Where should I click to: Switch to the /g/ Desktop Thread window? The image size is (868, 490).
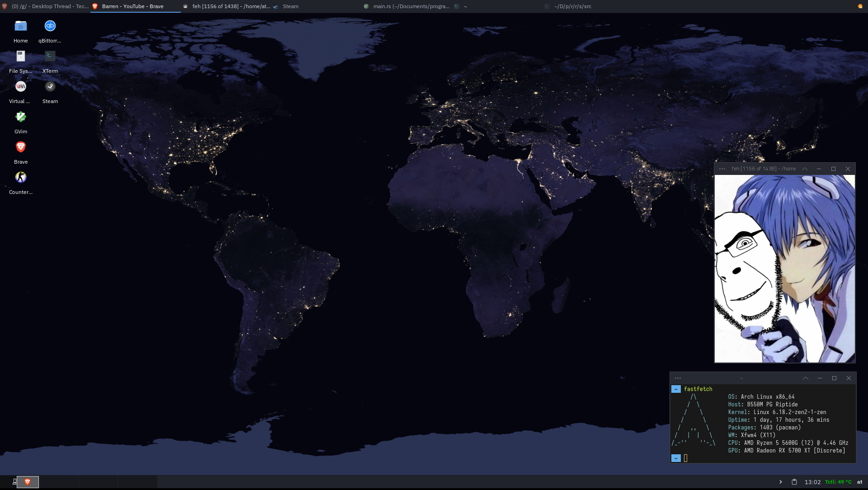pos(50,6)
